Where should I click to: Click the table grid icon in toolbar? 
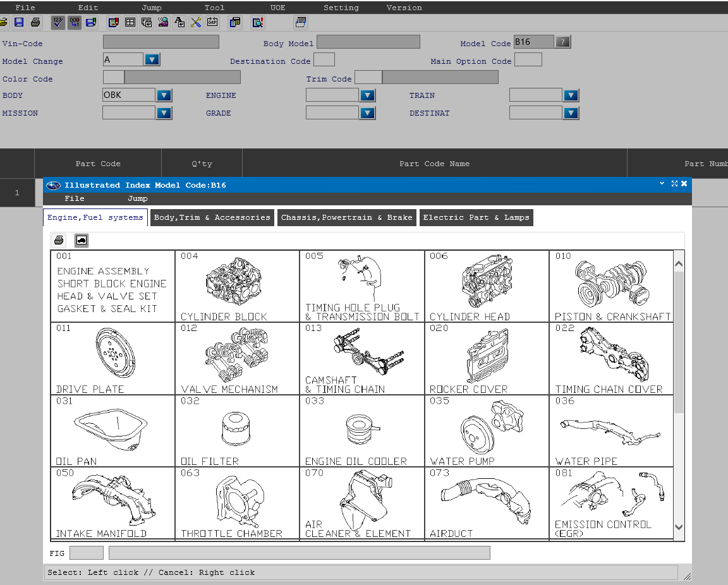pyautogui.click(x=130, y=23)
